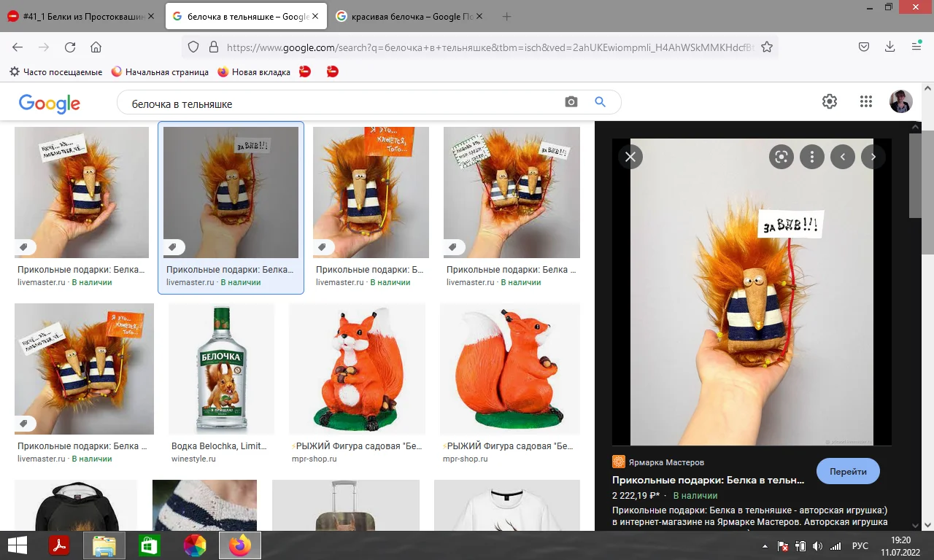Switch to Белки из Простоквашино tab
The image size is (934, 560).
coord(81,16)
